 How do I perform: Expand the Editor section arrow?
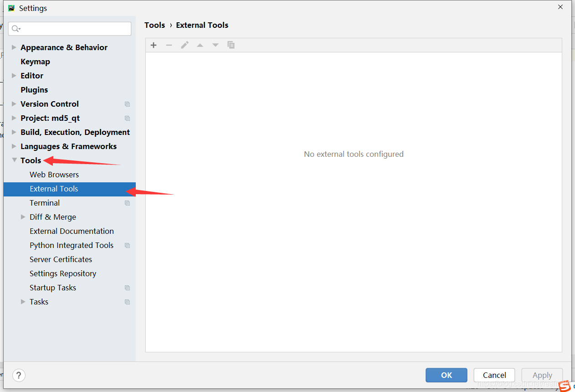tap(14, 76)
